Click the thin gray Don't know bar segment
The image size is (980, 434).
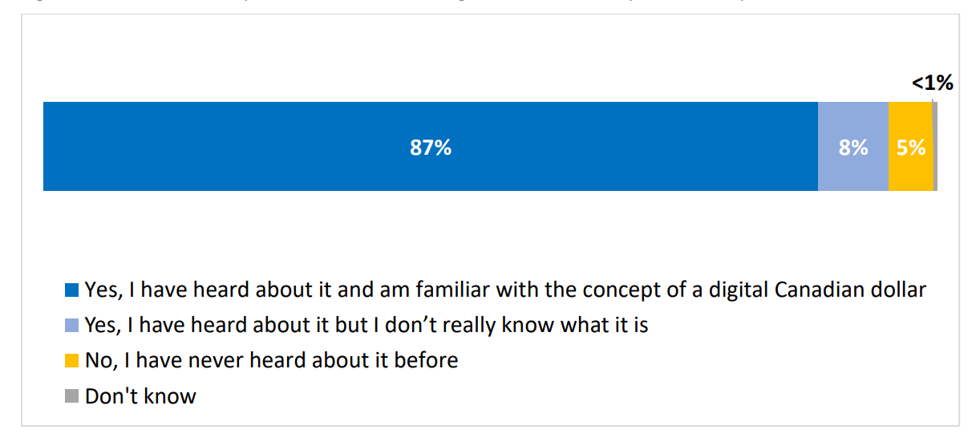935,146
